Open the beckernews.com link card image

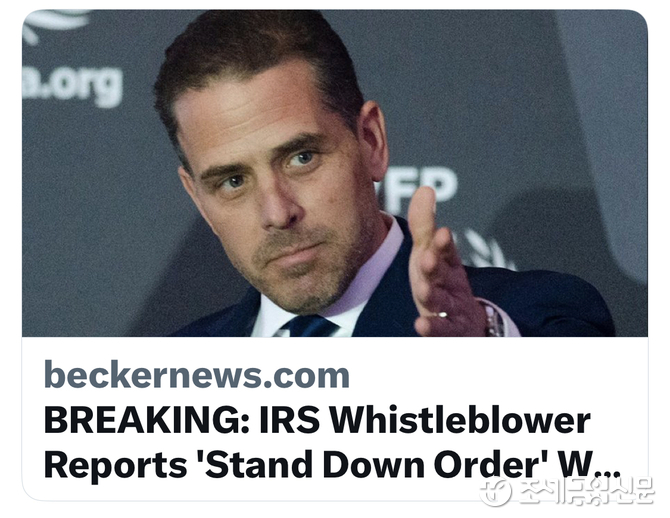(x=335, y=173)
